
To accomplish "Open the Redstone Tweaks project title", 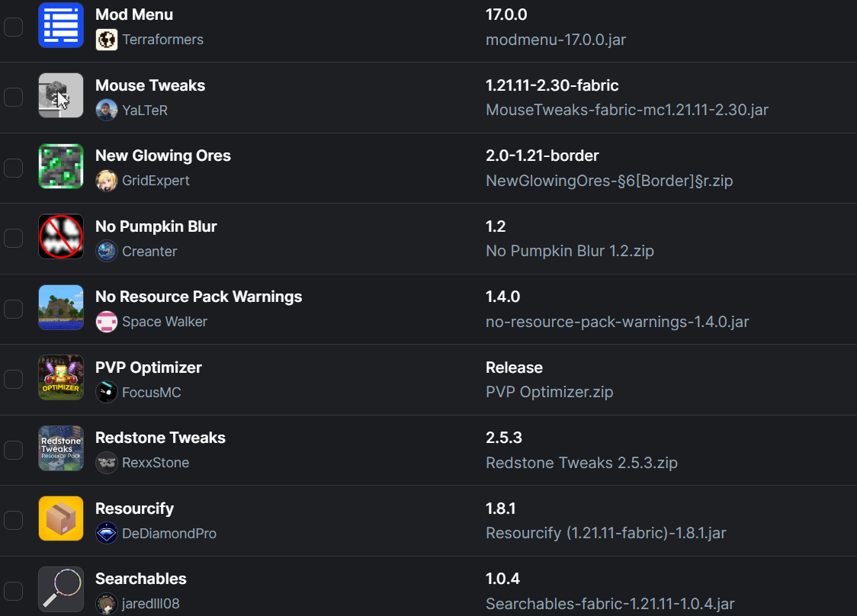I will point(160,438).
